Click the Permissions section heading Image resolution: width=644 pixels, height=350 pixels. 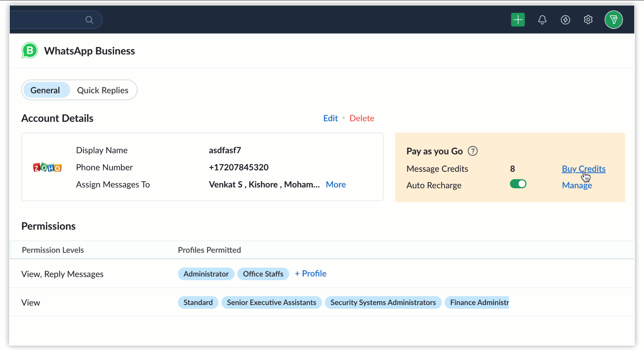point(48,226)
